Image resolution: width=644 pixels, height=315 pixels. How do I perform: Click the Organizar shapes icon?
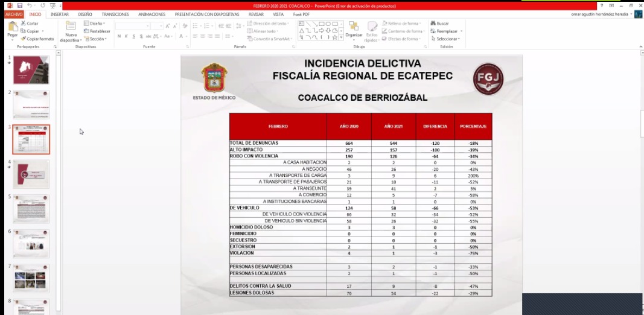(x=354, y=27)
